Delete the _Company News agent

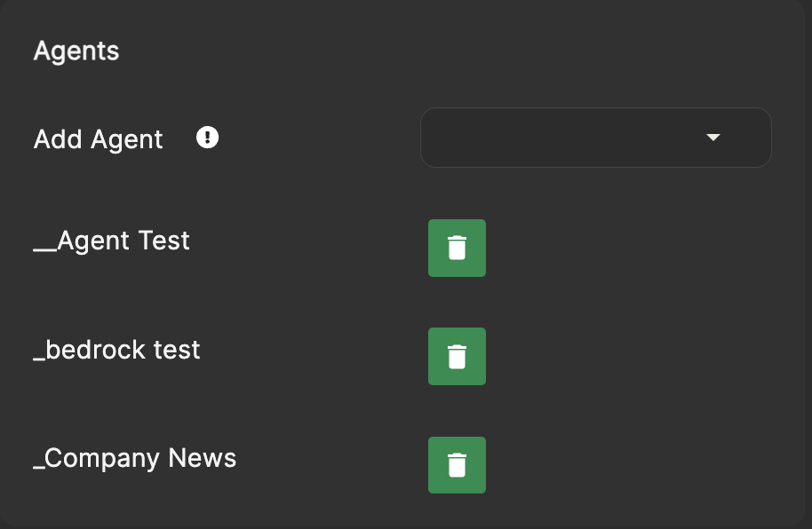pos(457,465)
